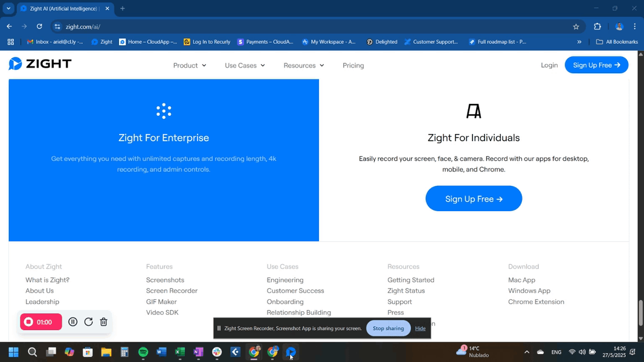Screen dimensions: 644x362
Task: Show more bookmarks with the double chevron
Action: tap(579, 42)
